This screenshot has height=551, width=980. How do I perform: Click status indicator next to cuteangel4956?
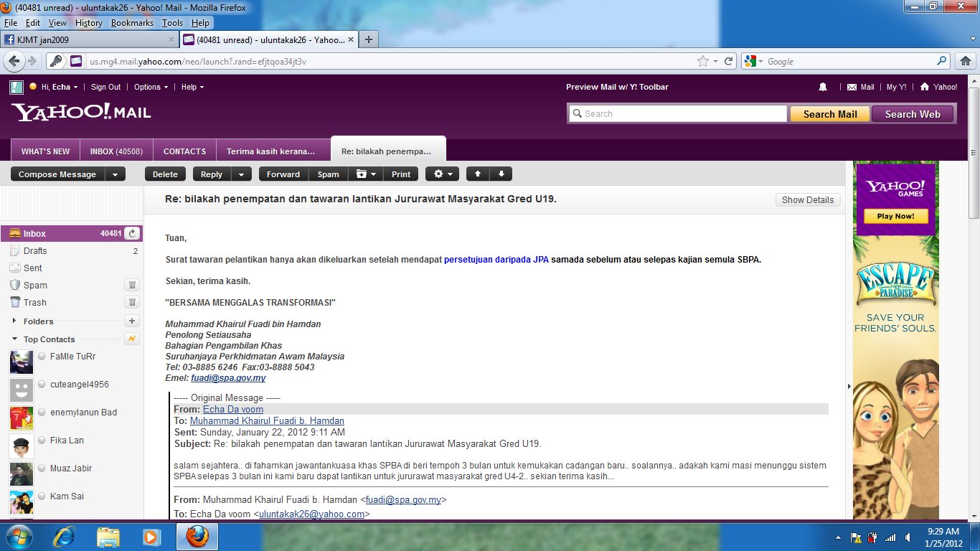pyautogui.click(x=42, y=384)
